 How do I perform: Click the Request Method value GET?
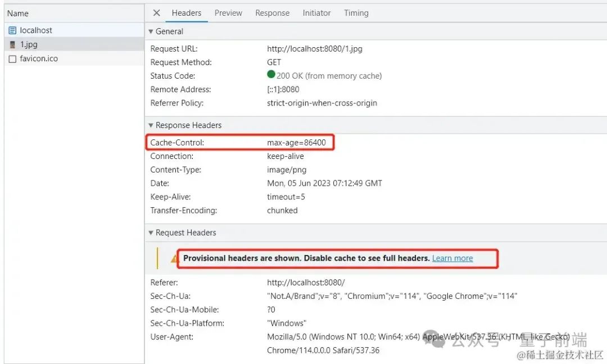(274, 62)
